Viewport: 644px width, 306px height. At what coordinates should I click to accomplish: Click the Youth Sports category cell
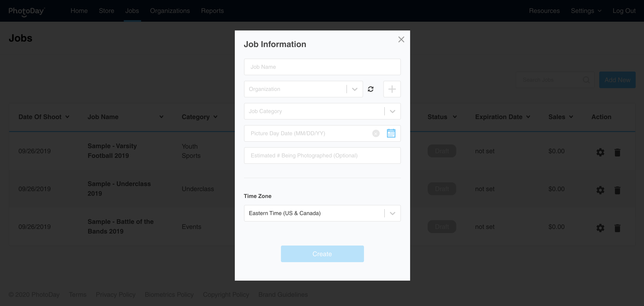tap(191, 151)
